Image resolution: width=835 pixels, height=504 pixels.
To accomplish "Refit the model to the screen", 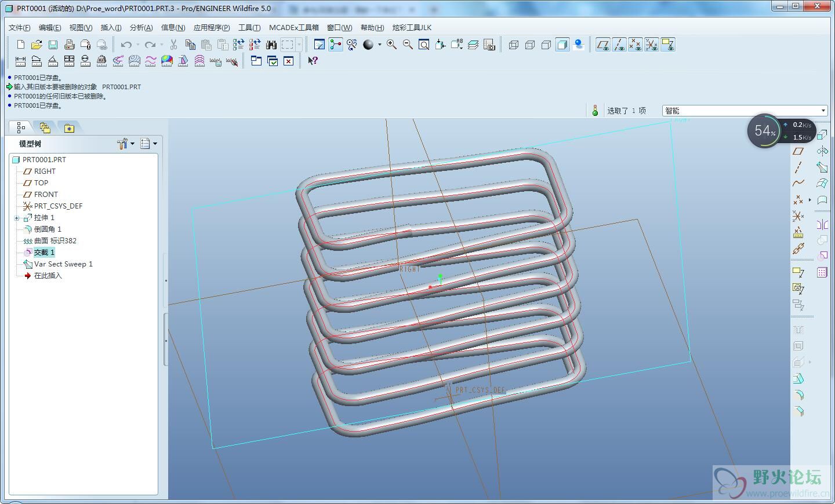I will (x=424, y=45).
